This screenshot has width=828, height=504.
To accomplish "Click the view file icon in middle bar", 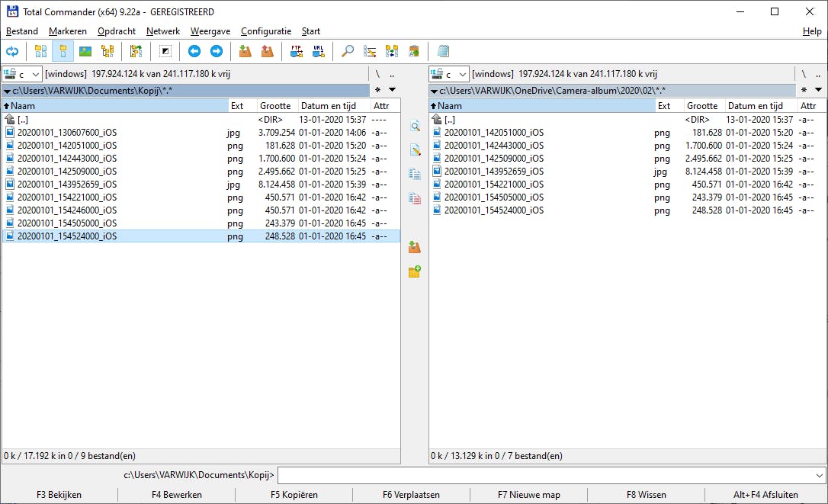I will [x=415, y=126].
